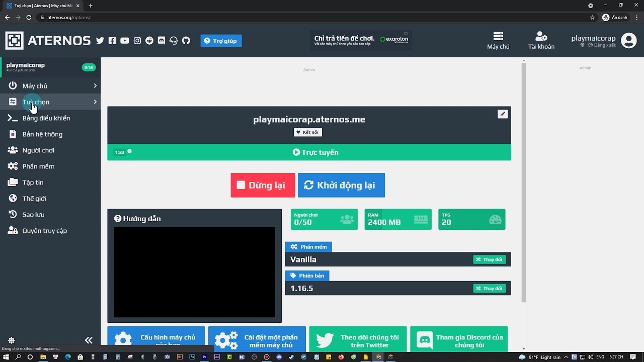Play the Hướng dẫn tutorial video

[x=194, y=272]
